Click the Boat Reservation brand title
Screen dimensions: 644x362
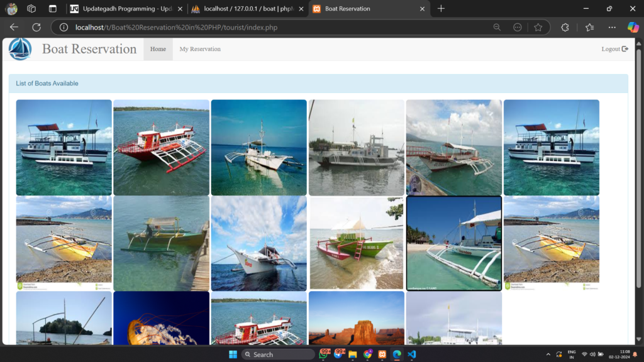click(89, 49)
